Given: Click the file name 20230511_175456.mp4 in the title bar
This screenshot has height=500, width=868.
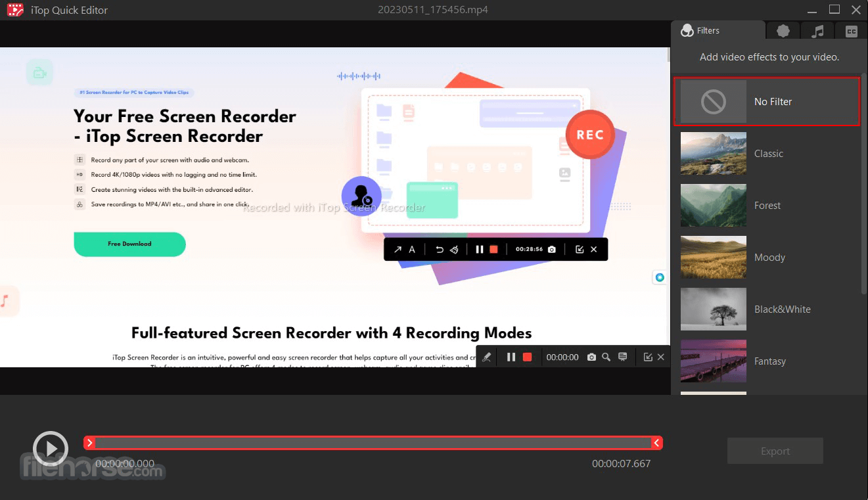Looking at the screenshot, I should coord(433,10).
